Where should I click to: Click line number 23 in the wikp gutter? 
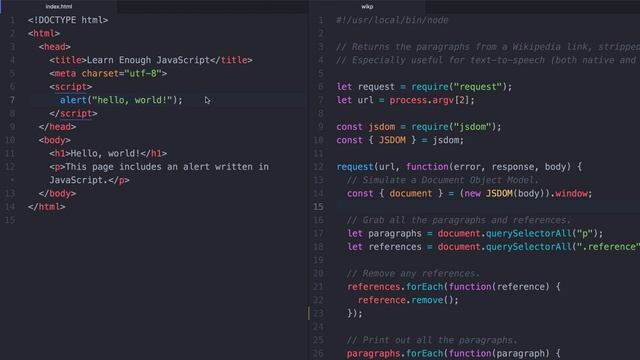click(318, 313)
